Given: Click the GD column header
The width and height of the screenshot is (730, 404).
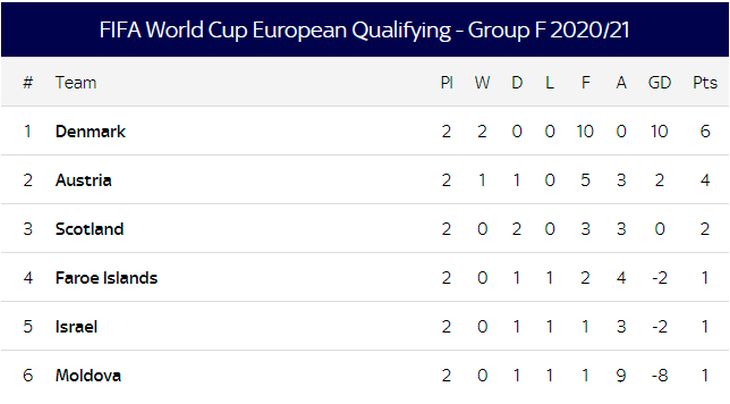Looking at the screenshot, I should 660,83.
